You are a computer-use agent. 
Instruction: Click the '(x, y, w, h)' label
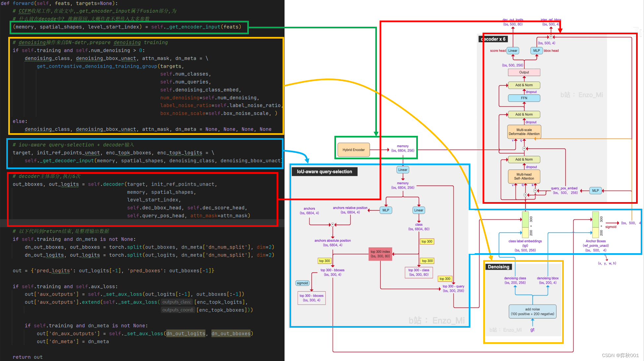click(607, 263)
